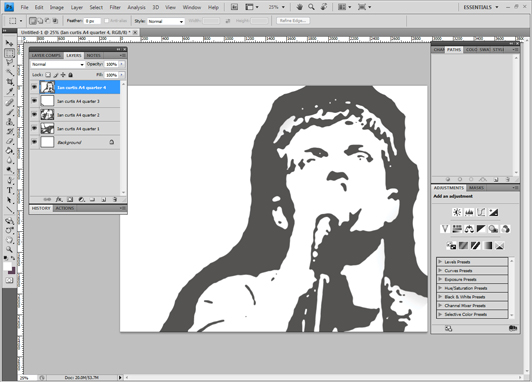Select the Magic Wand tool
The image size is (532, 382).
click(10, 72)
